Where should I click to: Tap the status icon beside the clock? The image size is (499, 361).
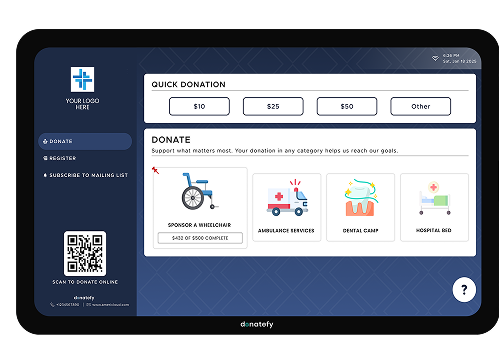coord(435,58)
